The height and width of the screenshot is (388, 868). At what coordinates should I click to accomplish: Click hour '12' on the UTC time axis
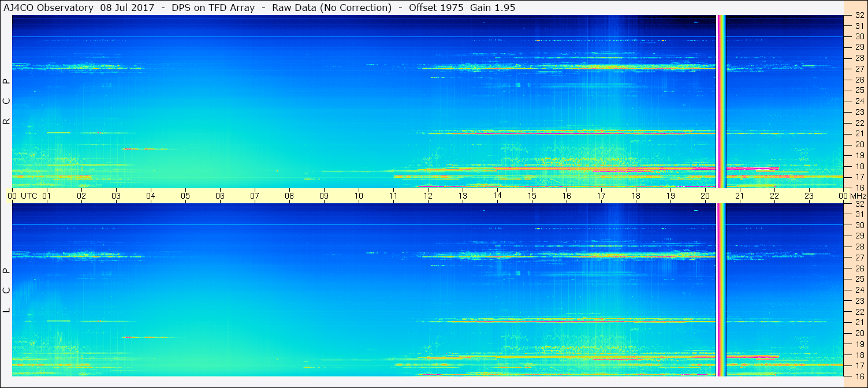coord(428,196)
